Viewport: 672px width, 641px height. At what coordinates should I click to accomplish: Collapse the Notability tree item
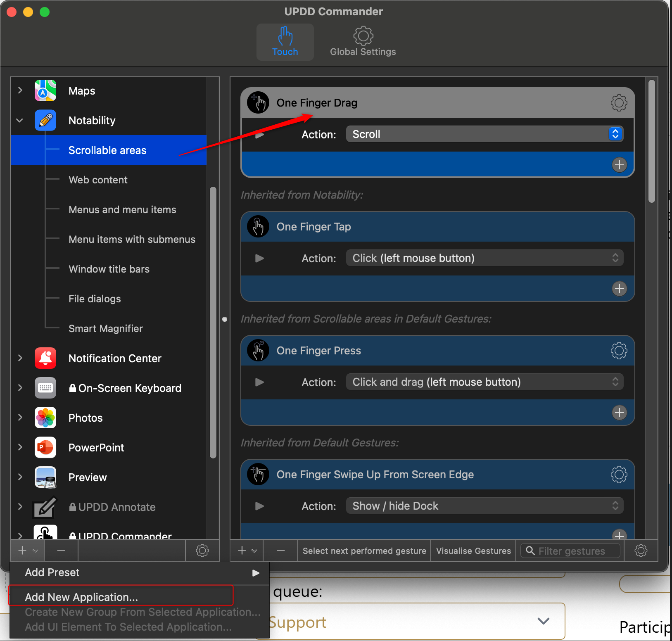tap(20, 121)
